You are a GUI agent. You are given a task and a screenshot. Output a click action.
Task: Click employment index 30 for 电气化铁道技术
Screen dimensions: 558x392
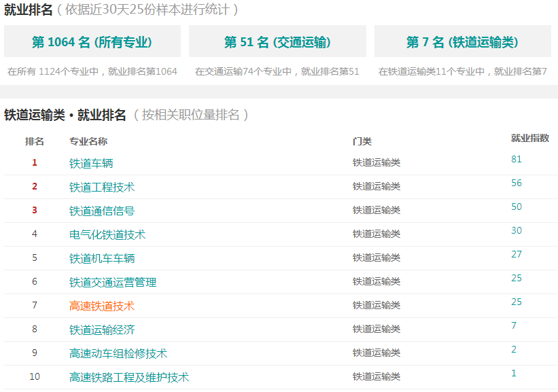(x=517, y=231)
